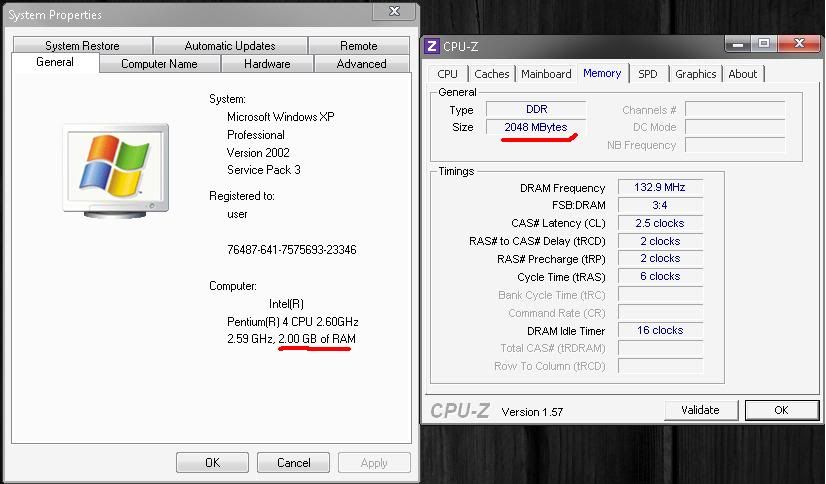
Task: Click the Cycle Time value 6 clocks
Action: click(660, 276)
